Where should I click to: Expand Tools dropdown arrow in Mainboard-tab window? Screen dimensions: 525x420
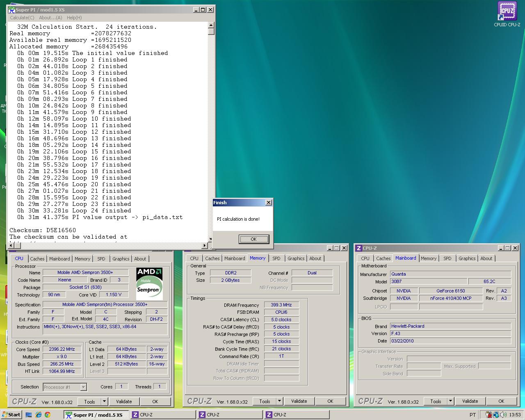click(x=450, y=401)
